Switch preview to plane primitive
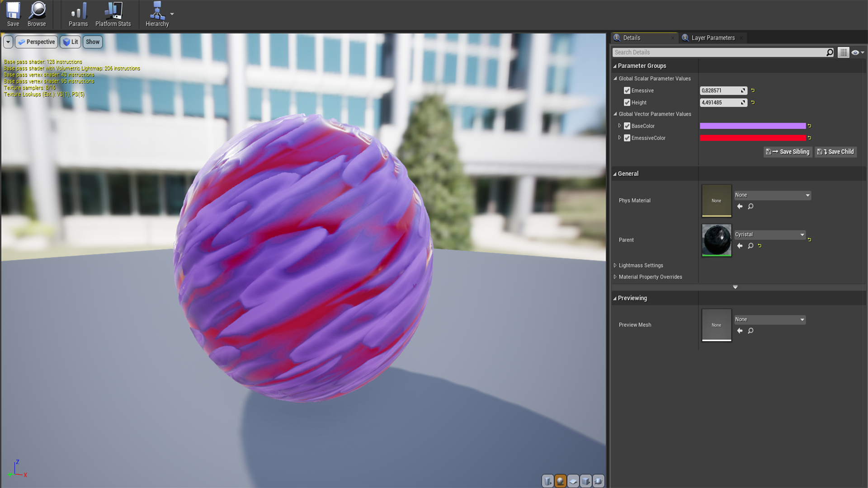Screen dimensions: 868x488 (x=573, y=481)
